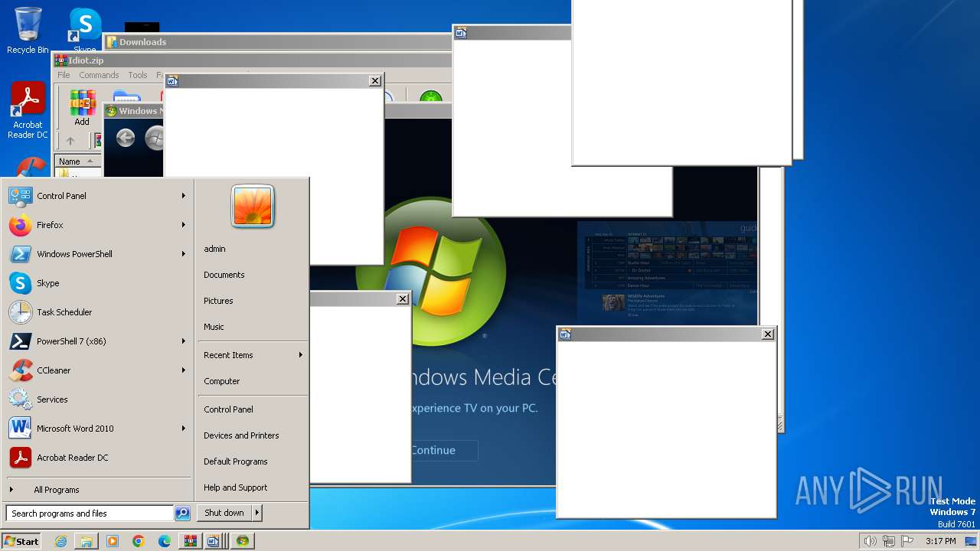Click the 3:17 PM taskbar clock
The image size is (980, 551).
[940, 541]
